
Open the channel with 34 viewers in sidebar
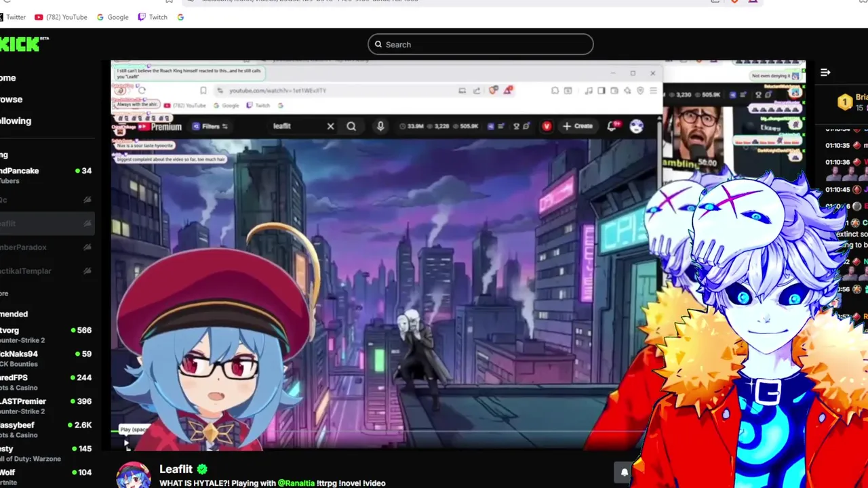coord(46,176)
